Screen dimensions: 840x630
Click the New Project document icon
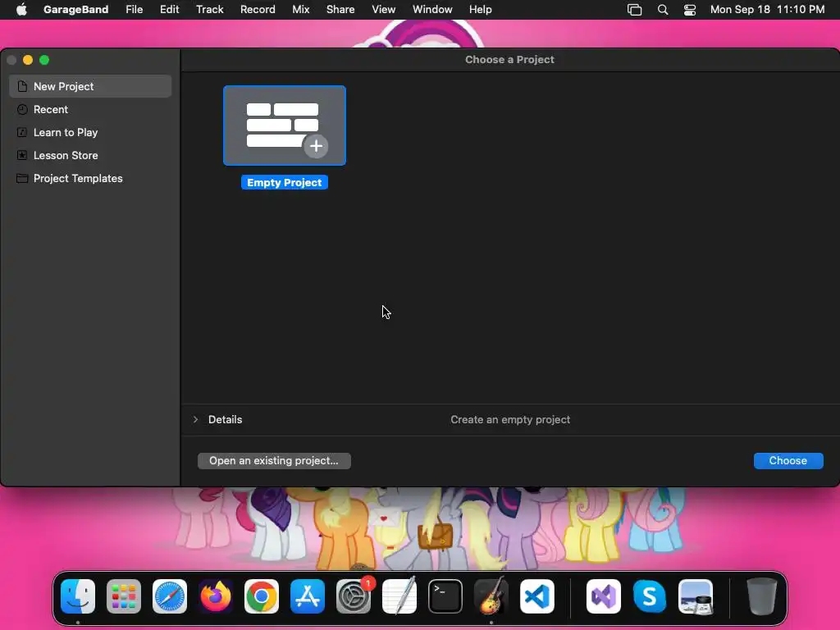tap(22, 86)
